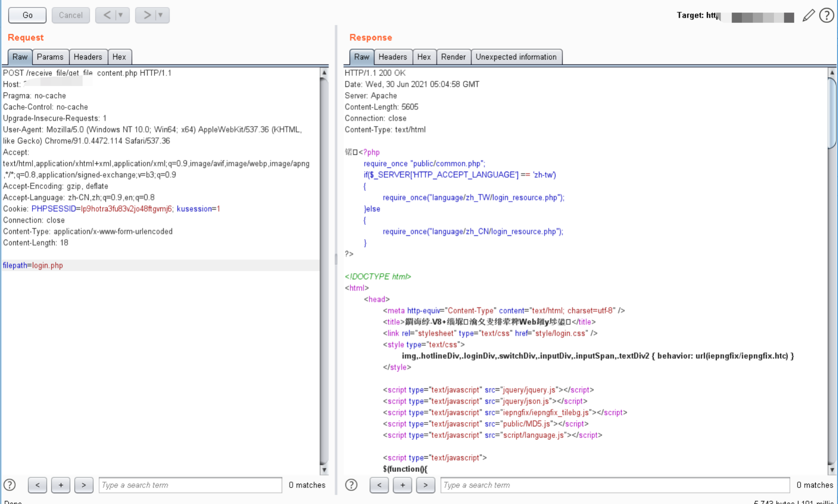The width and height of the screenshot is (838, 504).
Task: Click Content-Length: 5605 response header
Action: [x=381, y=107]
